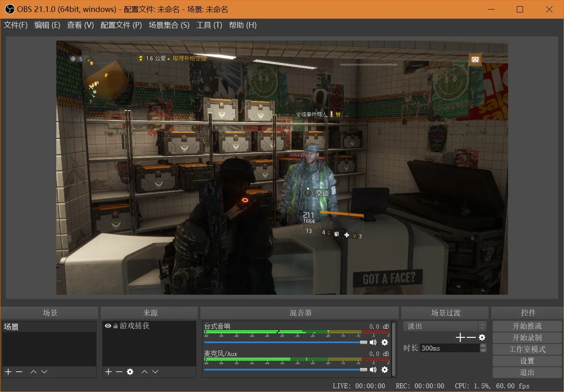This screenshot has height=392, width=564.
Task: Move scene up in Scenes panel
Action: point(34,372)
